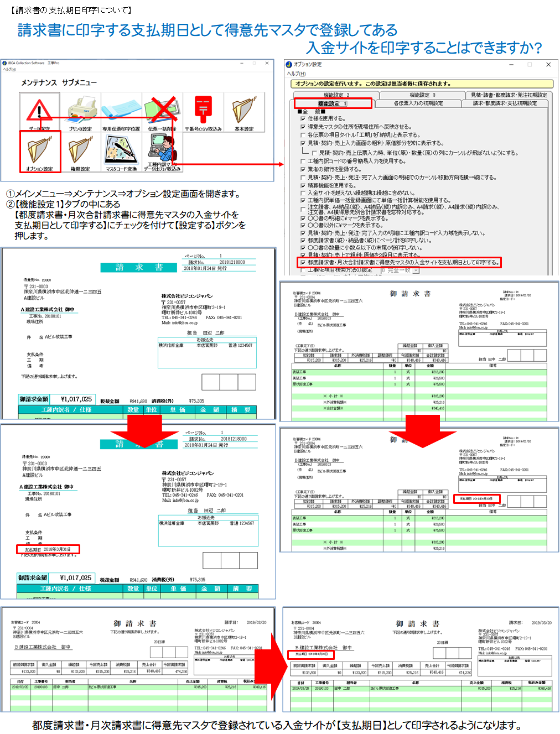Open the 請求・都度請求・支払初期設定 tab
Image resolution: width=560 pixels, height=734 pixels.
[x=505, y=103]
